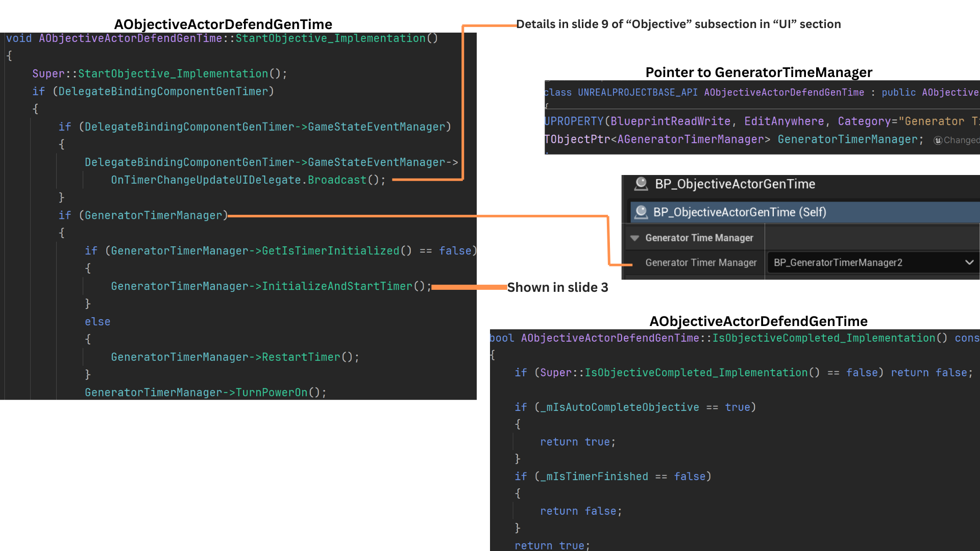Click the BP_ObjectiveActorGenTime details header title

(x=734, y=184)
